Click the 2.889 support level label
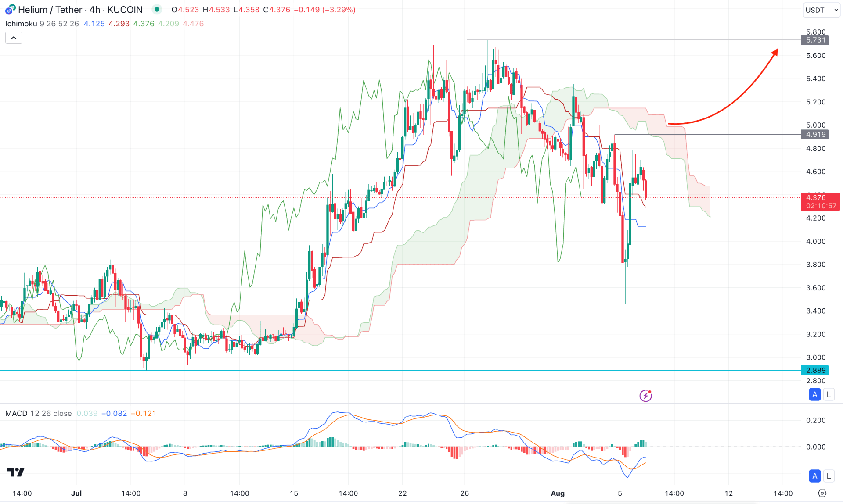The width and height of the screenshot is (843, 504). click(815, 370)
